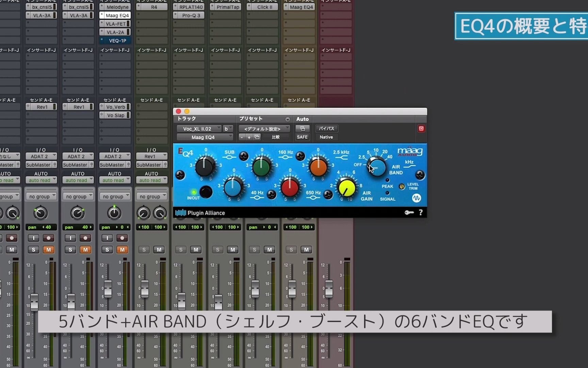The height and width of the screenshot is (368, 588).
Task: Open plugin help question mark
Action: [x=421, y=213]
